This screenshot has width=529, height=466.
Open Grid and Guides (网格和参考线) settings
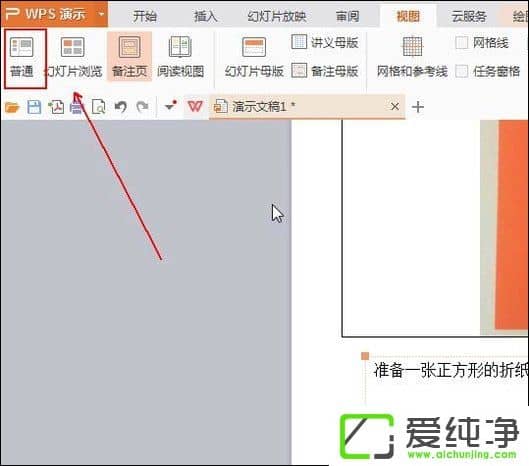412,57
